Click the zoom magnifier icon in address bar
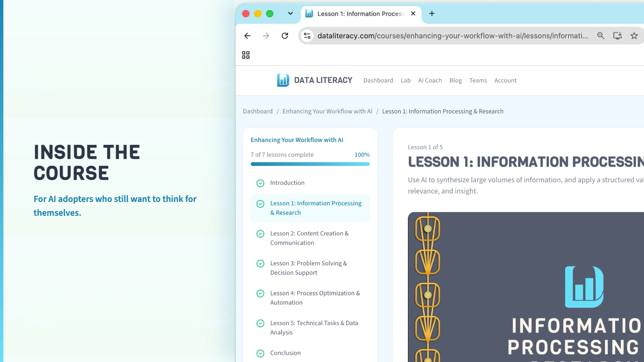 point(601,36)
